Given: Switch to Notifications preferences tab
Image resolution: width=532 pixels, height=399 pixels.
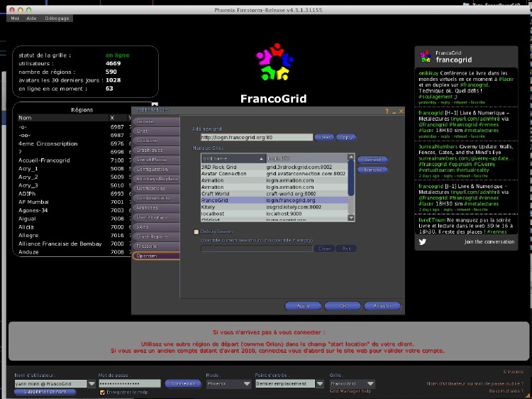Looking at the screenshot, I should (x=156, y=188).
